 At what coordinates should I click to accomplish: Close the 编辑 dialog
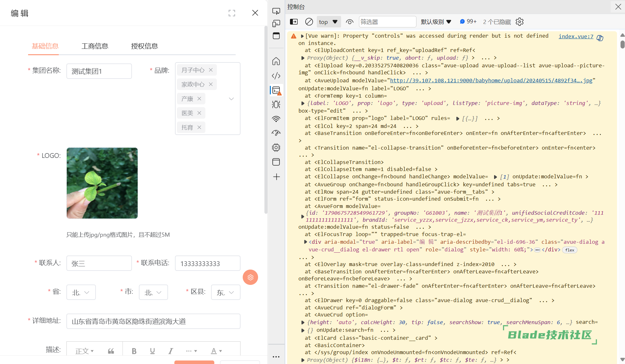(x=255, y=13)
